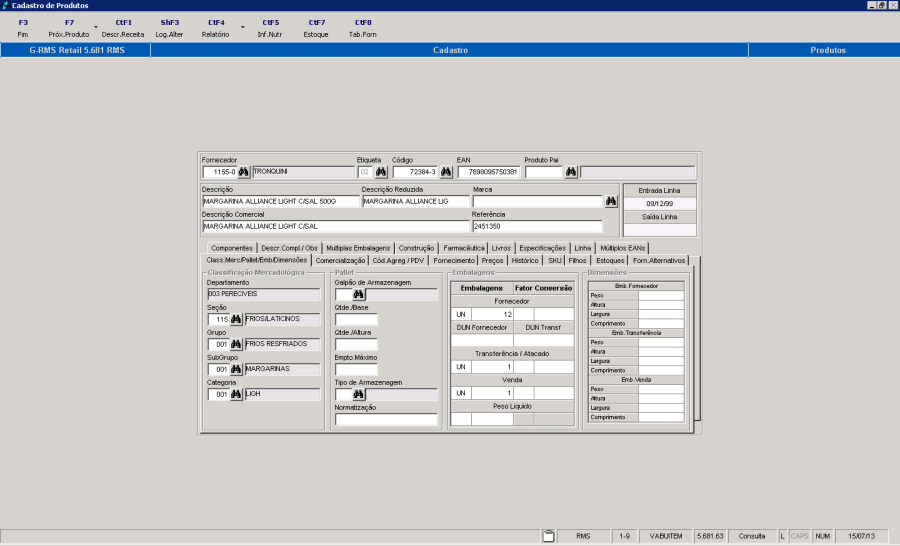
Task: Switch to the SKU tab
Action: pyautogui.click(x=554, y=261)
